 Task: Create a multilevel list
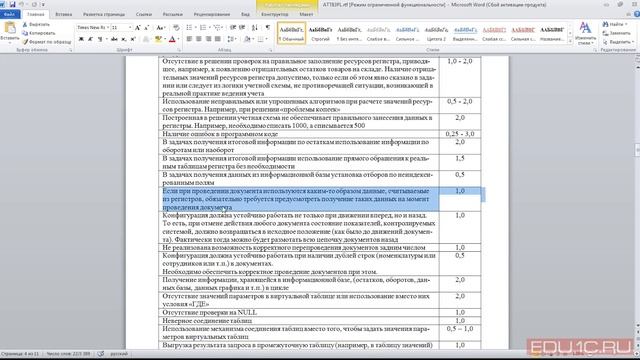218,27
